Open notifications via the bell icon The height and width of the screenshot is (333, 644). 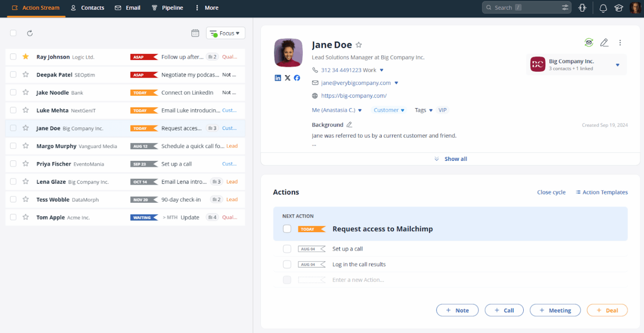tap(603, 8)
